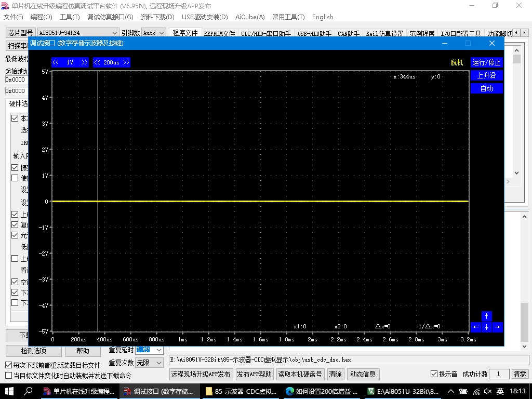
Task: Toggle 每次下载前都重新装载目标文件 checkbox
Action: coord(9,365)
